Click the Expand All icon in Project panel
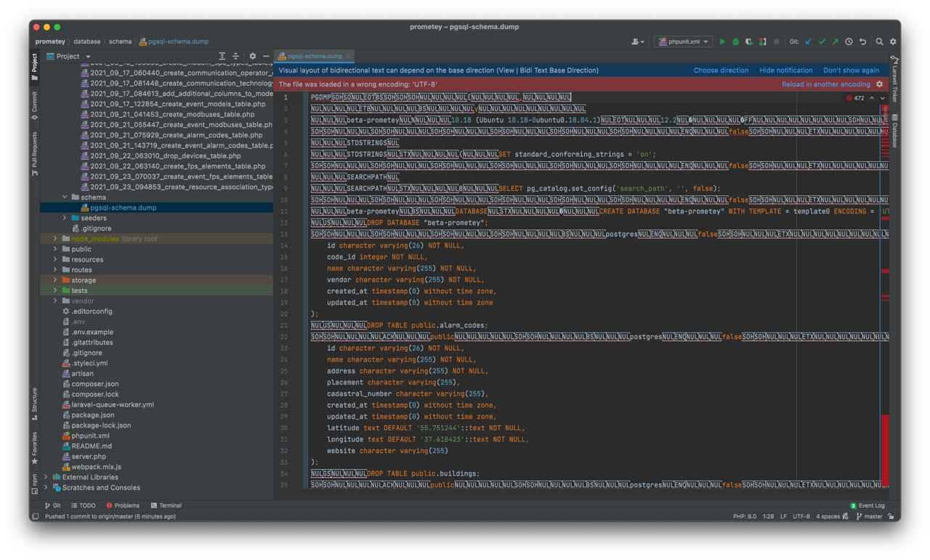 click(x=222, y=56)
